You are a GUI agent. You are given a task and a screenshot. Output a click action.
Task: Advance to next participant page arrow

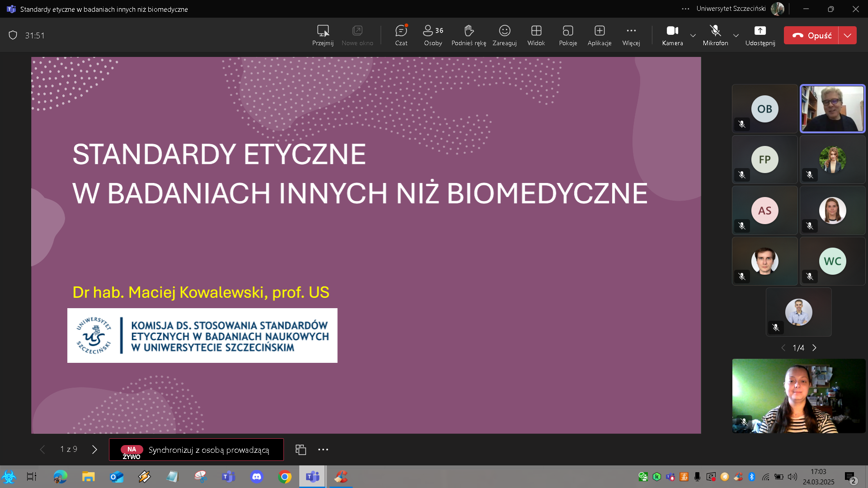tap(815, 348)
